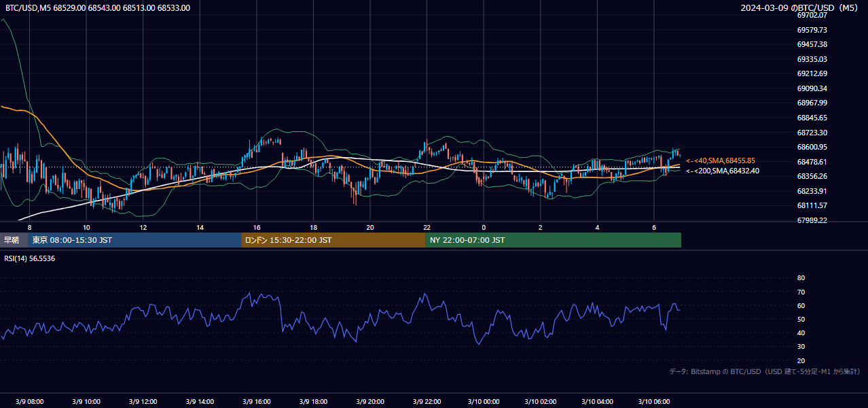Click price axis value 68356.26
The width and height of the screenshot is (868, 408).
point(812,176)
